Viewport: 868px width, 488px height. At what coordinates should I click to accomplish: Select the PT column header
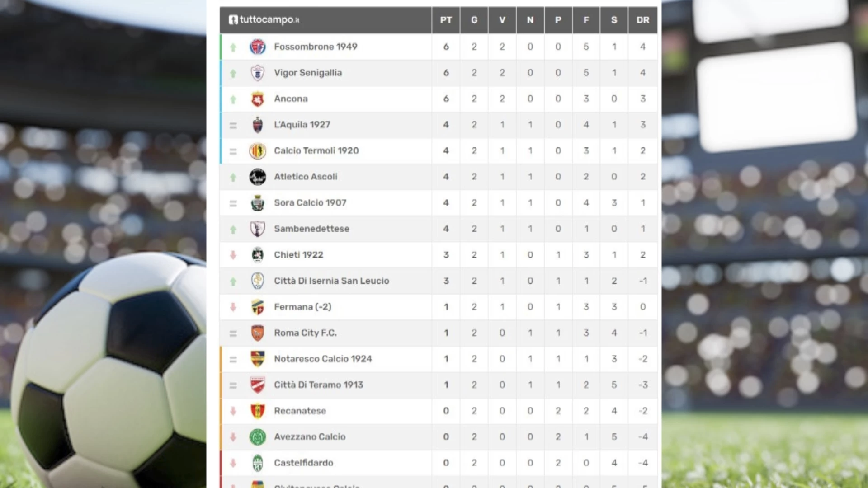446,20
